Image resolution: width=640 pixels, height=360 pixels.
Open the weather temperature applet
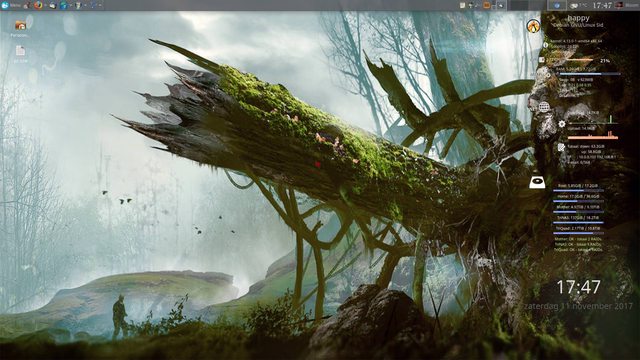(579, 5)
